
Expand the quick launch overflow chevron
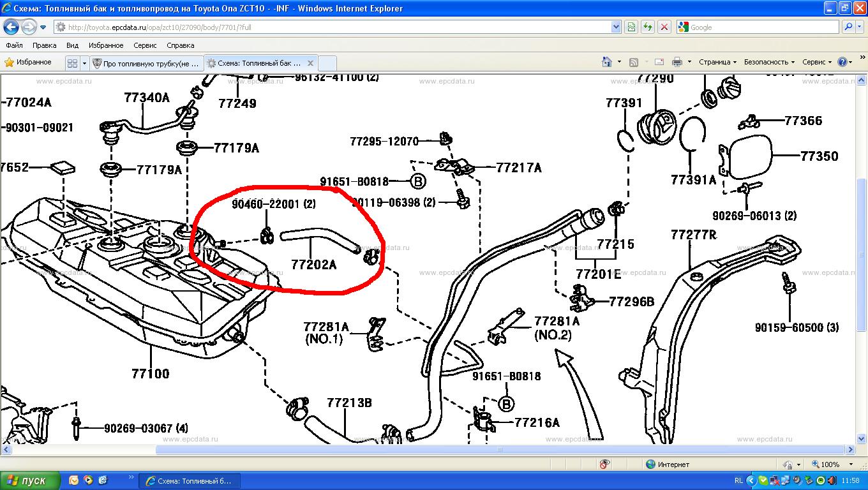(x=131, y=477)
